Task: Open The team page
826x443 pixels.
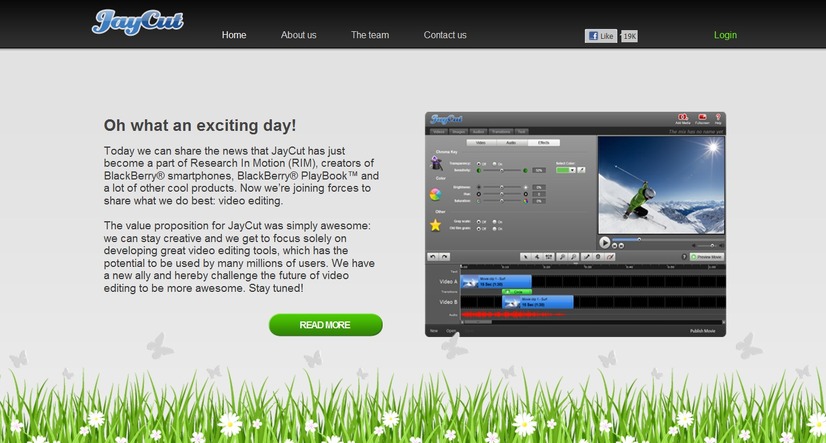Action: (370, 35)
